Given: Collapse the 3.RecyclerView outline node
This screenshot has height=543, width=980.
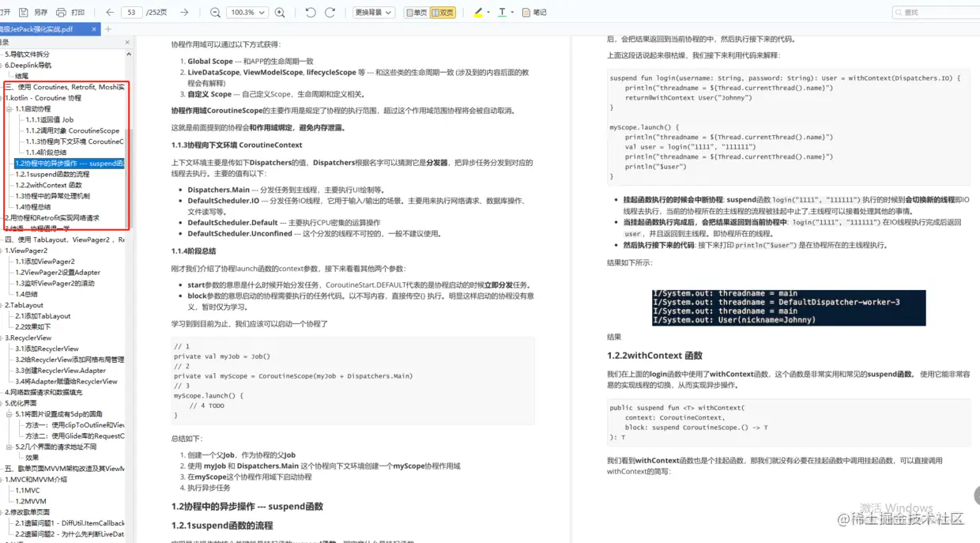Looking at the screenshot, I should [2, 337].
